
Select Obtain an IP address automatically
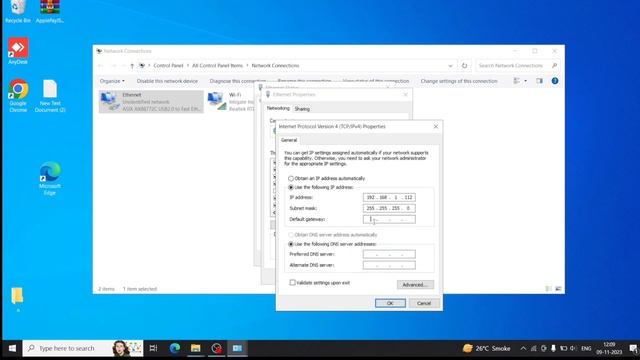291,178
